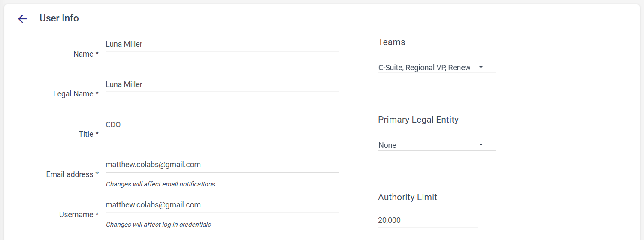The width and height of the screenshot is (644, 240).
Task: Click the Name field containing Luna Miller
Action: [x=222, y=44]
